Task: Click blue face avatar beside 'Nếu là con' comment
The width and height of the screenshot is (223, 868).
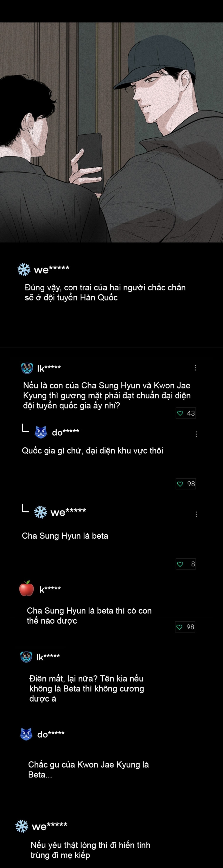Action: [27, 368]
